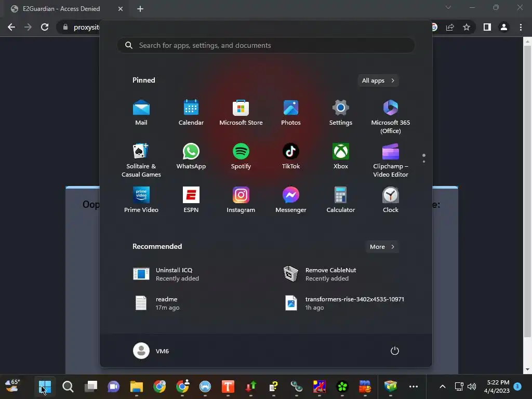
Task: Show hidden system tray icons
Action: coord(443,387)
